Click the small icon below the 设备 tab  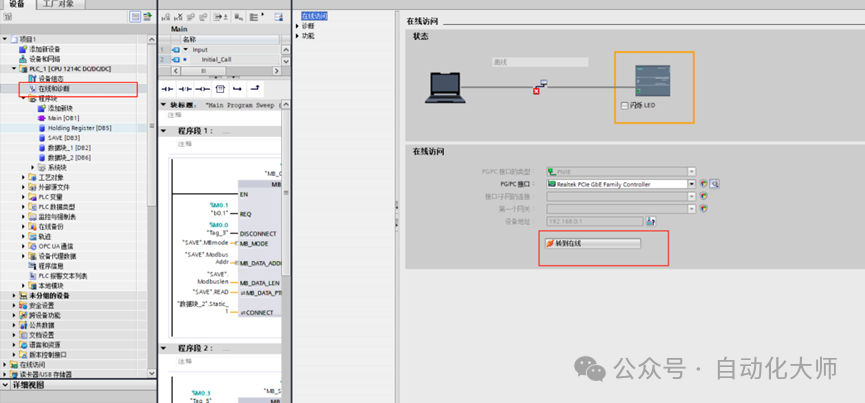[x=8, y=17]
